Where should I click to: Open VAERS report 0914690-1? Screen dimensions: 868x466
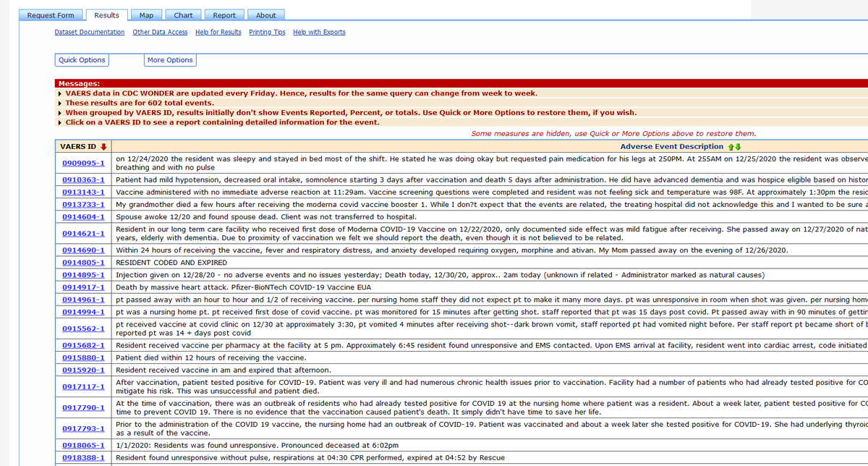coord(83,250)
